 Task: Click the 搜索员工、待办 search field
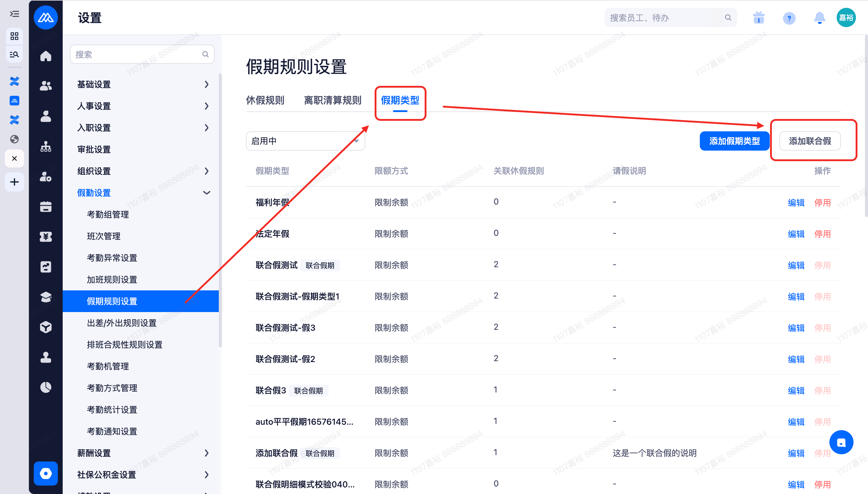tap(665, 18)
